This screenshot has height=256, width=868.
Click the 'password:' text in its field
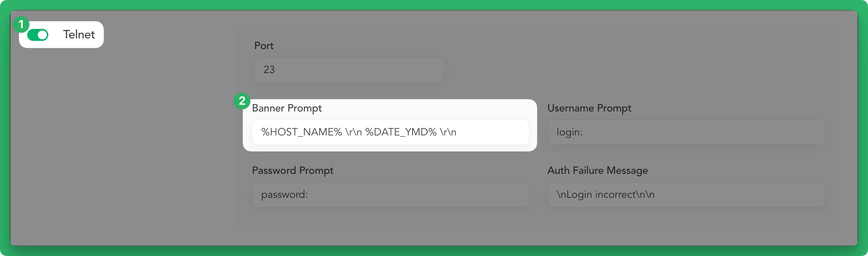pyautogui.click(x=285, y=194)
